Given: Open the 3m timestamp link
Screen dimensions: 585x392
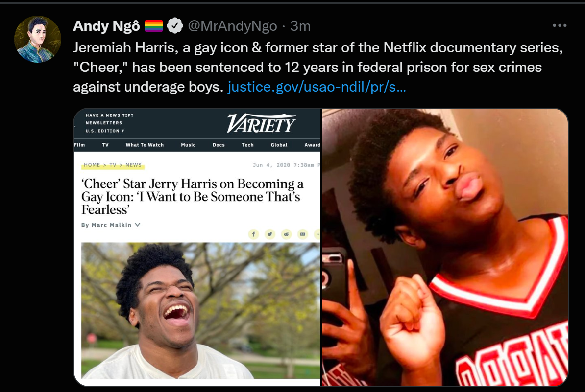Looking at the screenshot, I should 300,26.
